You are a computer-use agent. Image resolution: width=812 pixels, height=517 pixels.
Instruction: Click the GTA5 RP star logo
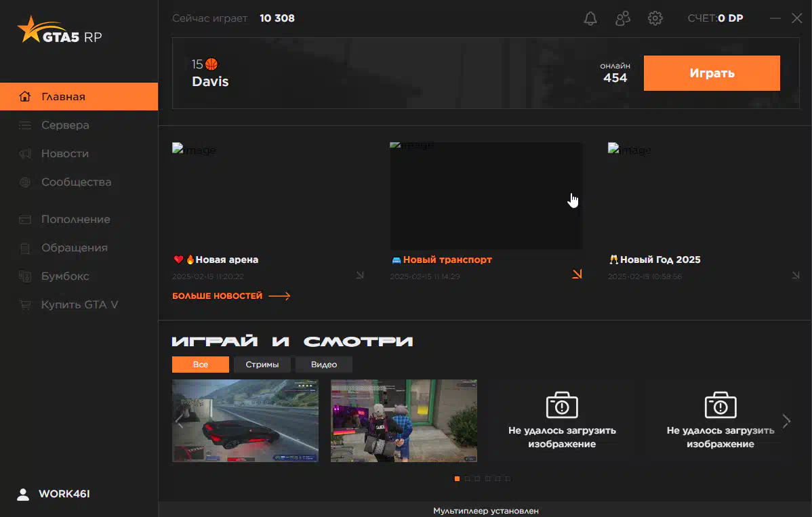[x=31, y=30]
